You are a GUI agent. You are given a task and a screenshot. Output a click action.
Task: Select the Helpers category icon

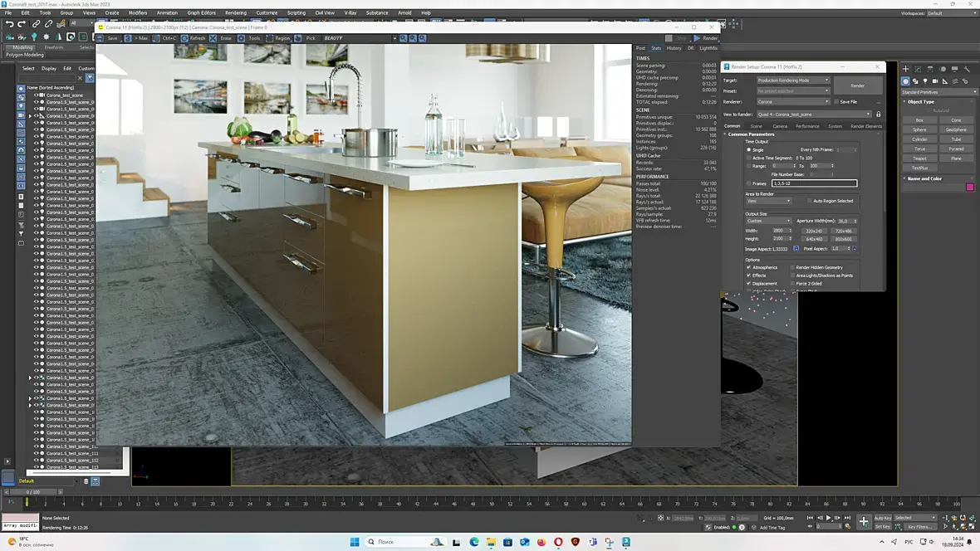pos(945,81)
